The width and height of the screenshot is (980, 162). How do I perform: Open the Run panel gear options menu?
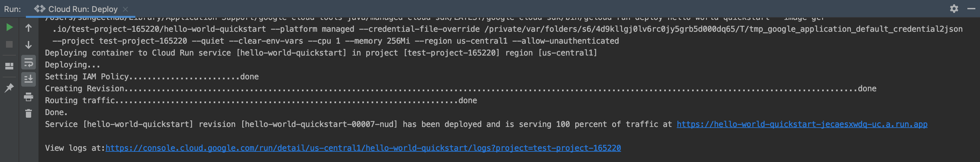(x=954, y=9)
